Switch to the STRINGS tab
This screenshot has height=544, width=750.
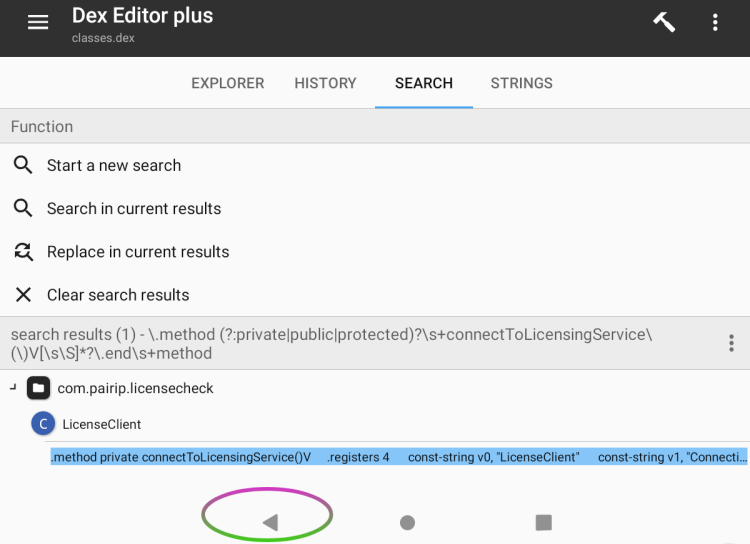click(521, 83)
